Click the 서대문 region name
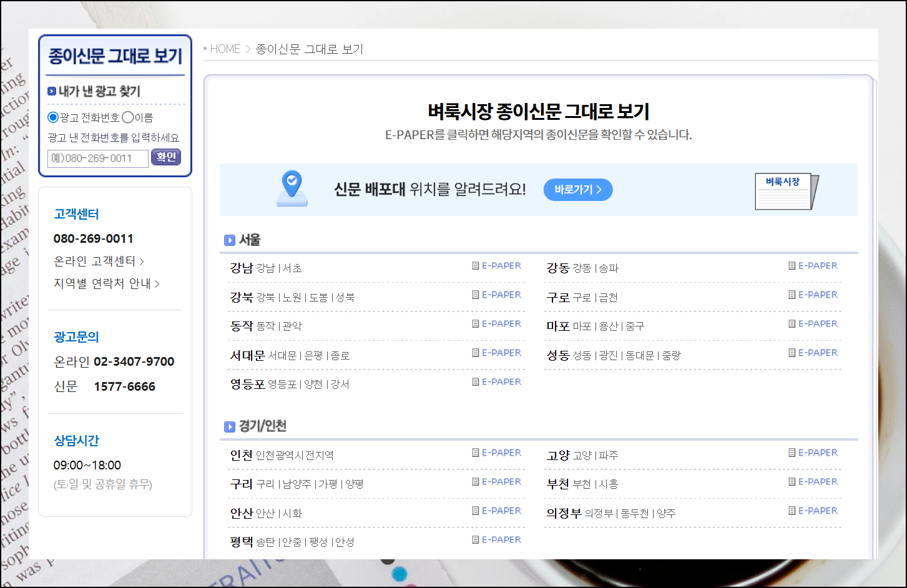The width and height of the screenshot is (907, 588). point(248,355)
